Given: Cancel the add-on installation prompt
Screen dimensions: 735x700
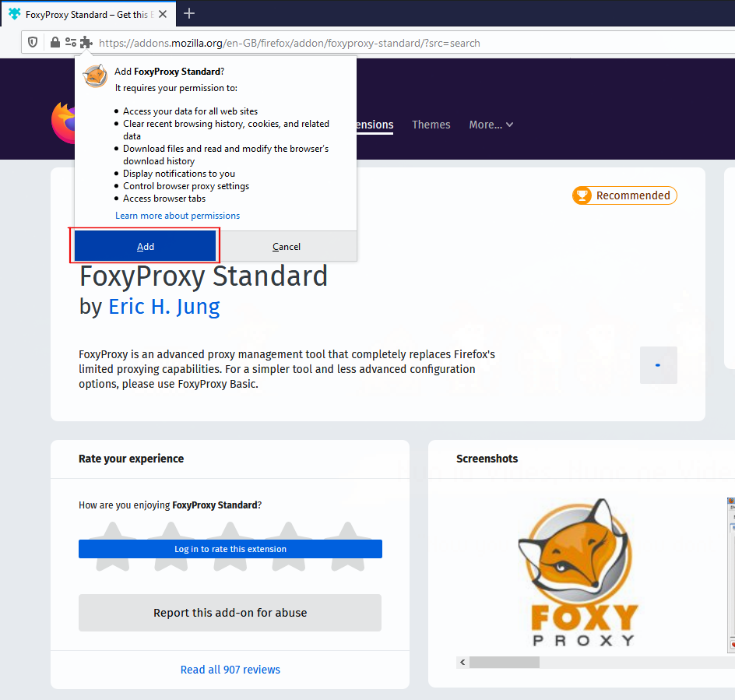Looking at the screenshot, I should click(x=287, y=246).
